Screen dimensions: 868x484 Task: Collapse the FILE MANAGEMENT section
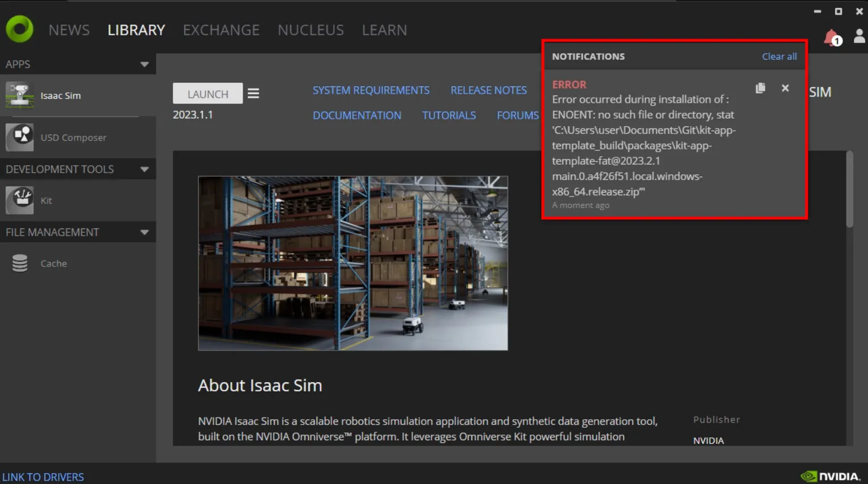(x=144, y=232)
